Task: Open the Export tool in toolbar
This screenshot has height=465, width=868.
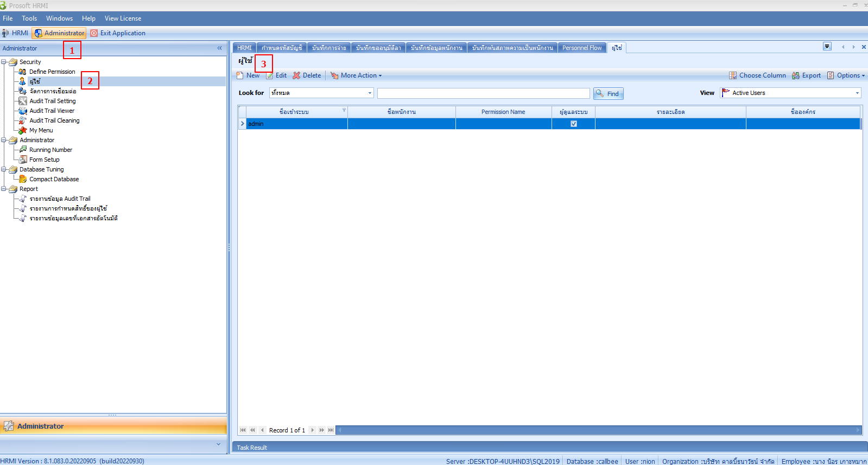Action: click(x=806, y=75)
